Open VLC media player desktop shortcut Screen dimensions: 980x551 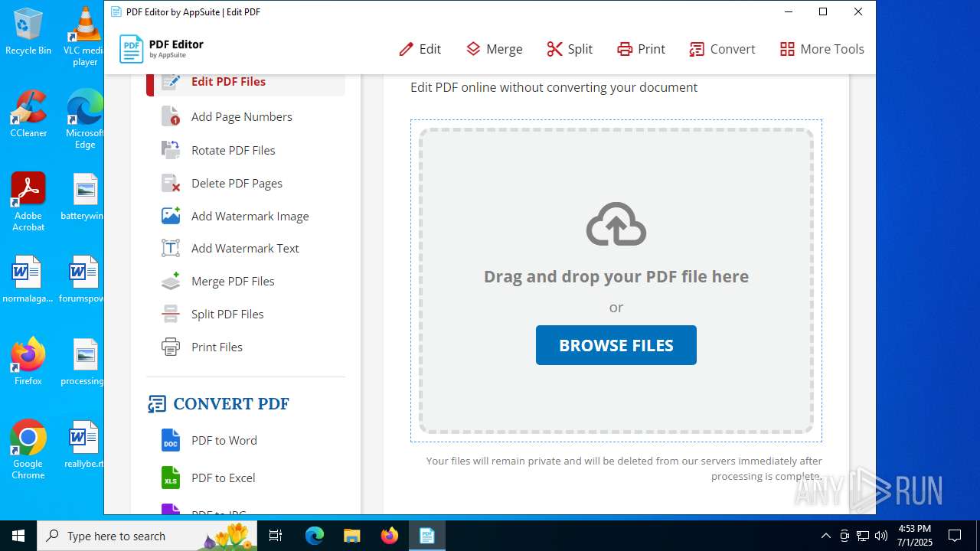tap(84, 36)
